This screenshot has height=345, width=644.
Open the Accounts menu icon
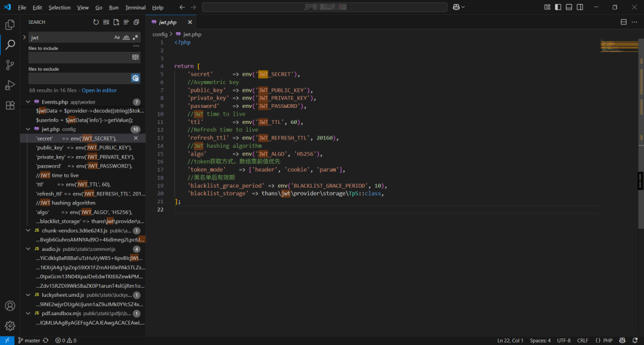pos(10,306)
